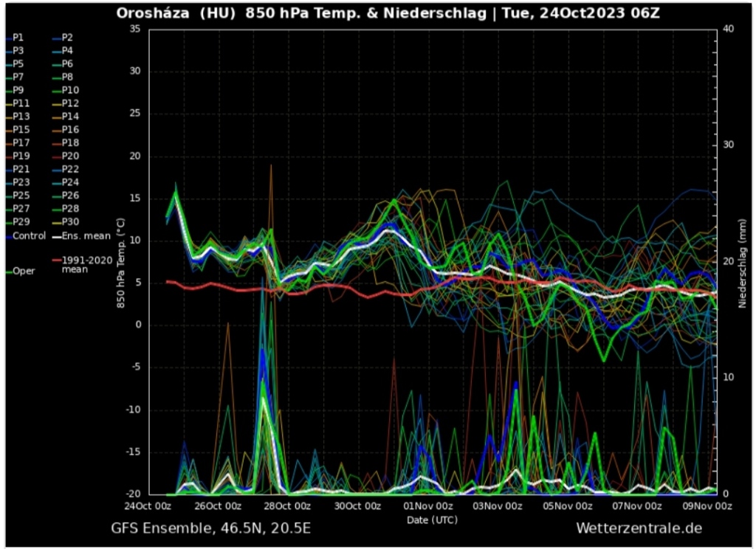Click the P22 legend entry

70,170
